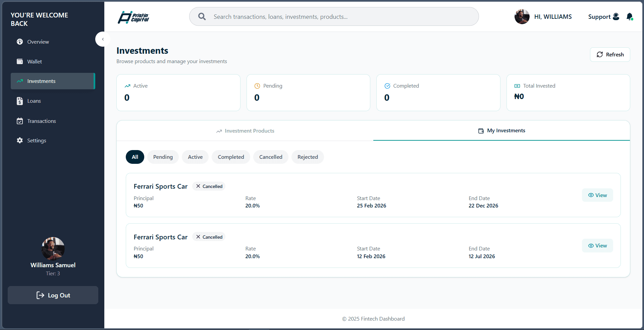Click the Pending card clock icon
Viewport: 644px width, 330px height.
pyautogui.click(x=257, y=86)
